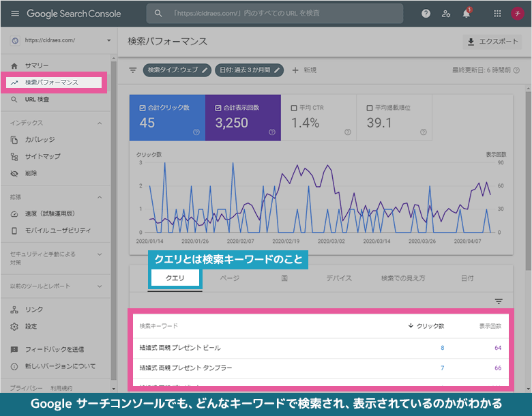Click help icon in 平均掲載順位 card
The width and height of the screenshot is (532, 416).
click(x=424, y=132)
